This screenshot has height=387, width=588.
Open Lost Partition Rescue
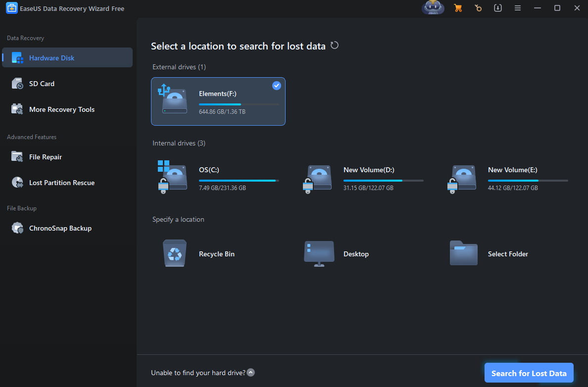[62, 182]
